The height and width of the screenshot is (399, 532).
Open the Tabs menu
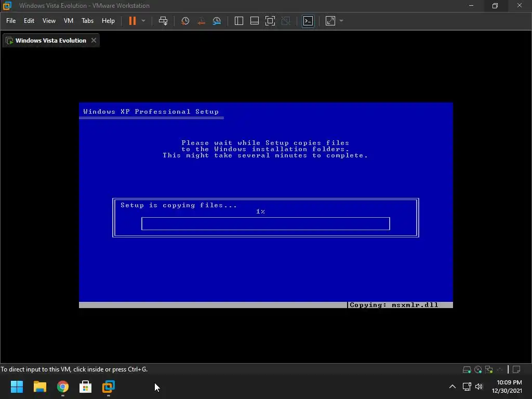click(87, 21)
